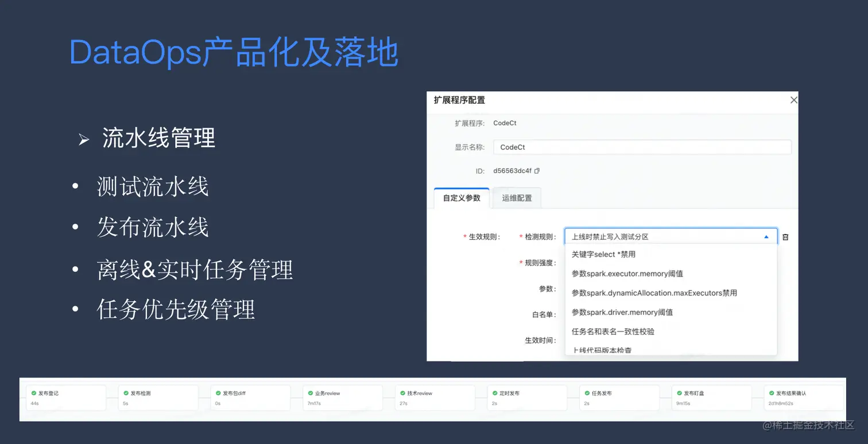Collapse dropdown using the blue arrow

click(766, 236)
